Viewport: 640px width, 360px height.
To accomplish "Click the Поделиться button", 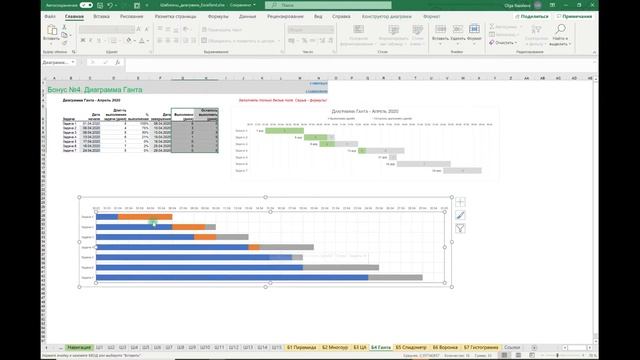I will [x=531, y=16].
